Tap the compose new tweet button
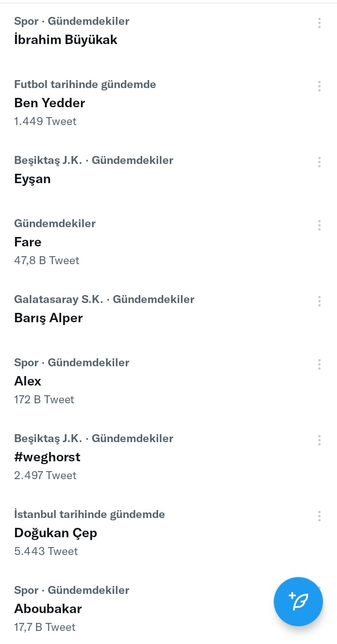This screenshot has height=644, width=337. coord(298,601)
